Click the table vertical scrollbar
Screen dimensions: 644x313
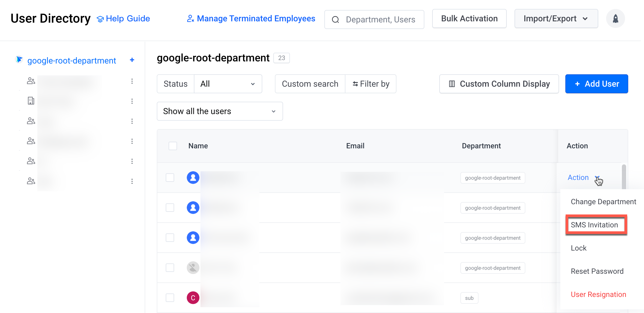pyautogui.click(x=624, y=177)
